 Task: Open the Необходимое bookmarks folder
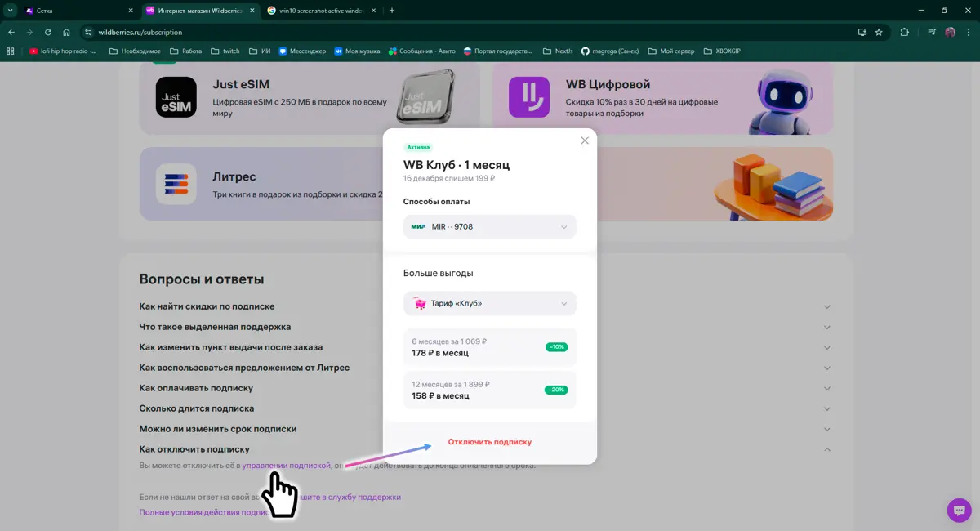(x=135, y=51)
